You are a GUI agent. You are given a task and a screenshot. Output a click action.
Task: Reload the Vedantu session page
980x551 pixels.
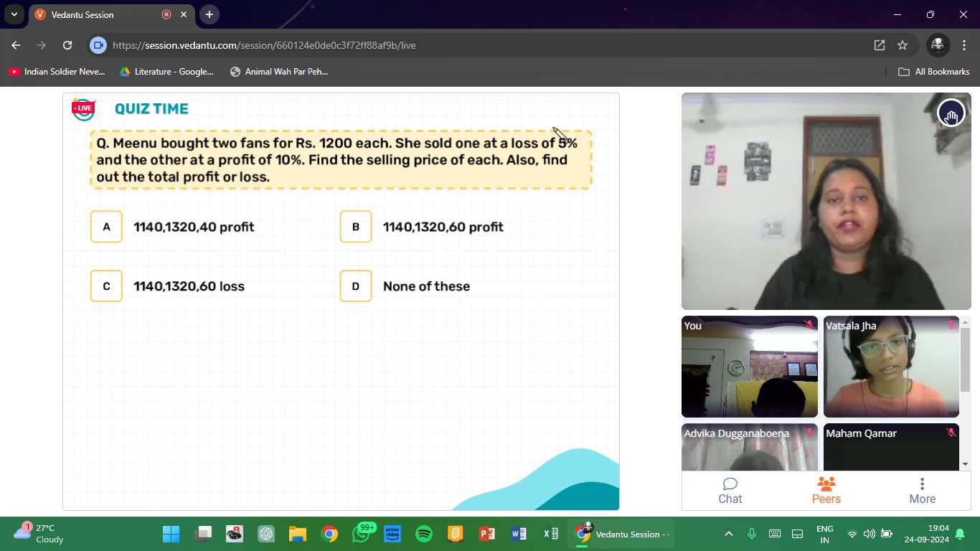tap(67, 45)
